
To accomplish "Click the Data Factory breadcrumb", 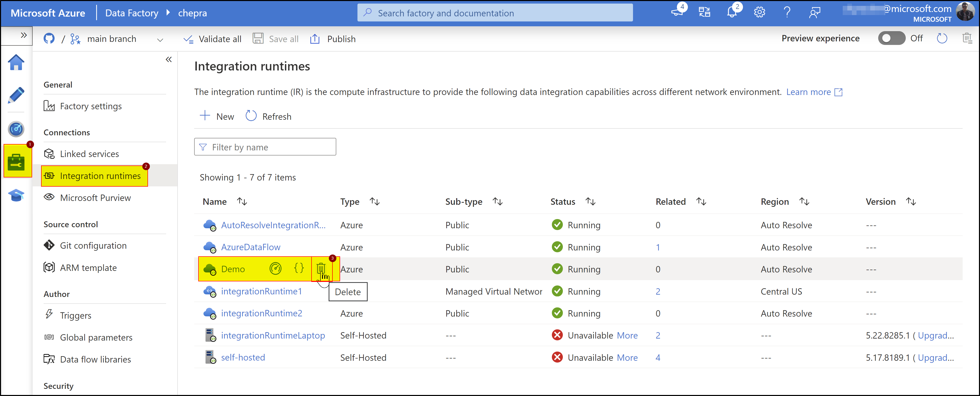I will (x=132, y=13).
